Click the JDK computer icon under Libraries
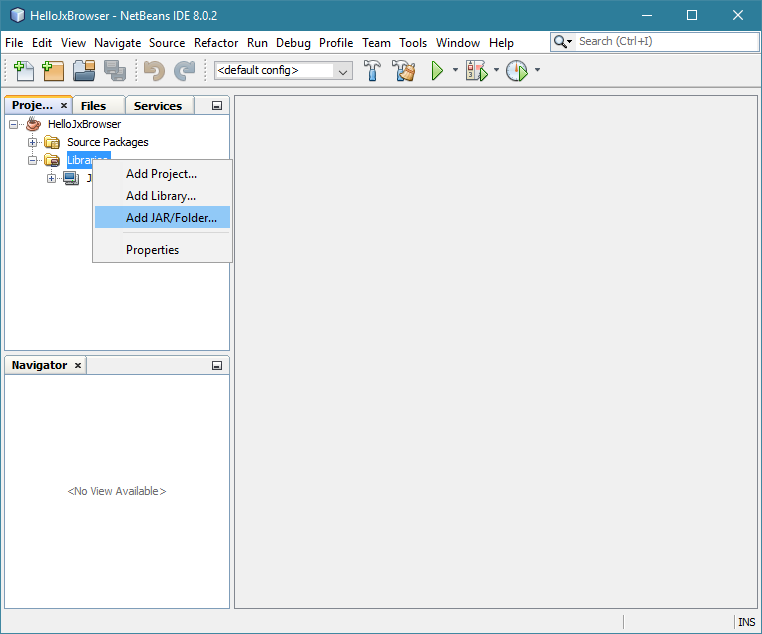The height and width of the screenshot is (634, 762). tap(71, 178)
